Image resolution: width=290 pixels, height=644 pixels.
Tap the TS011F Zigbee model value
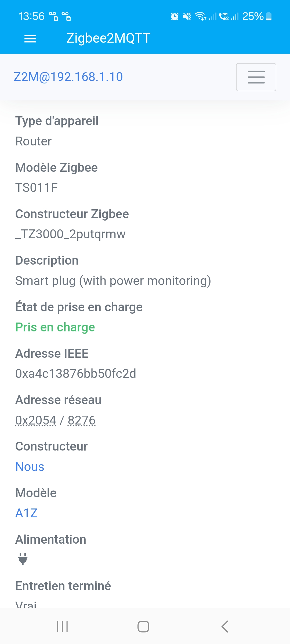click(x=36, y=188)
